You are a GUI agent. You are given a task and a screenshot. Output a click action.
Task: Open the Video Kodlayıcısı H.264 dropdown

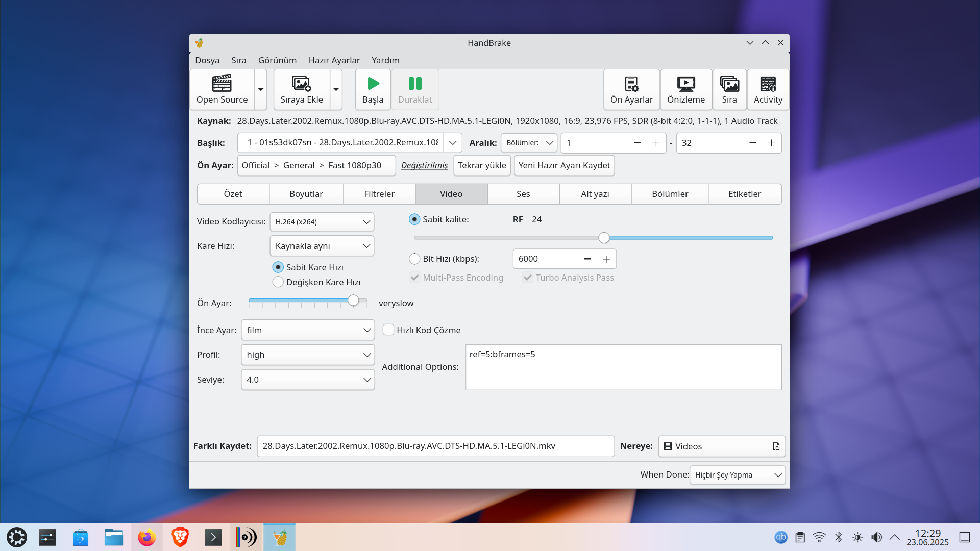[322, 222]
